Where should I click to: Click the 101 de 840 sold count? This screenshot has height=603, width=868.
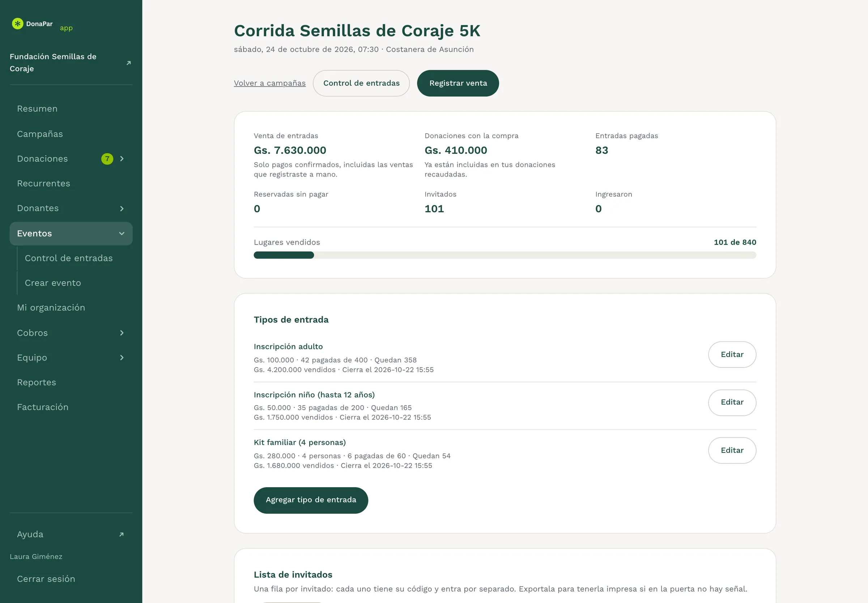pyautogui.click(x=735, y=242)
